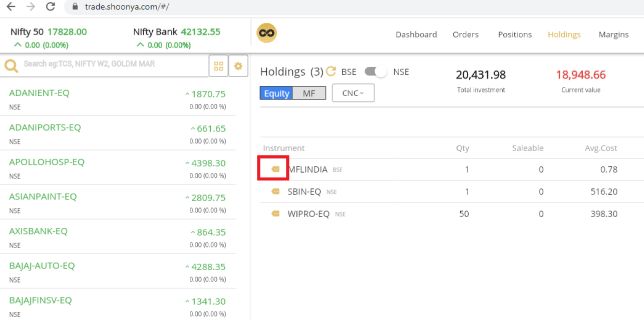Click AXISBANK price 864.35
This screenshot has height=320, width=644.
pos(211,232)
